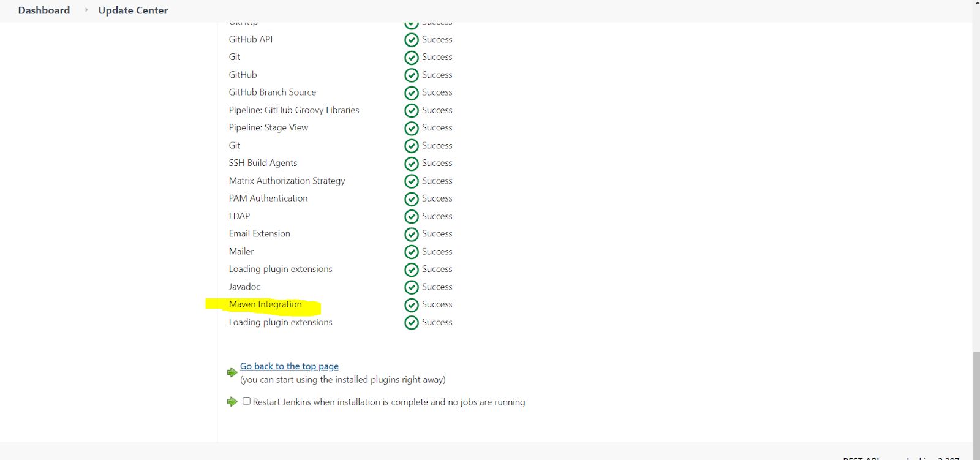Open the Update Center breadcrumb

(133, 10)
